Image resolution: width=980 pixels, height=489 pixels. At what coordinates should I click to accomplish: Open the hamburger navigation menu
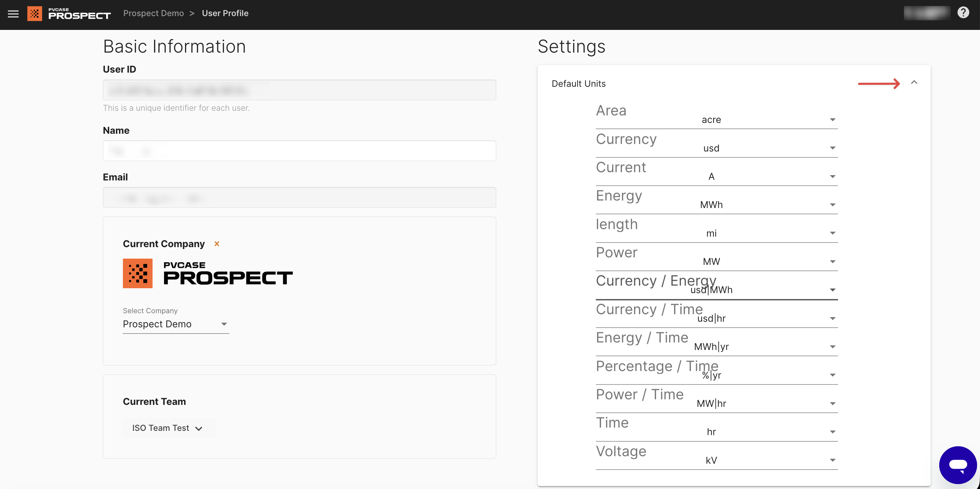tap(13, 14)
